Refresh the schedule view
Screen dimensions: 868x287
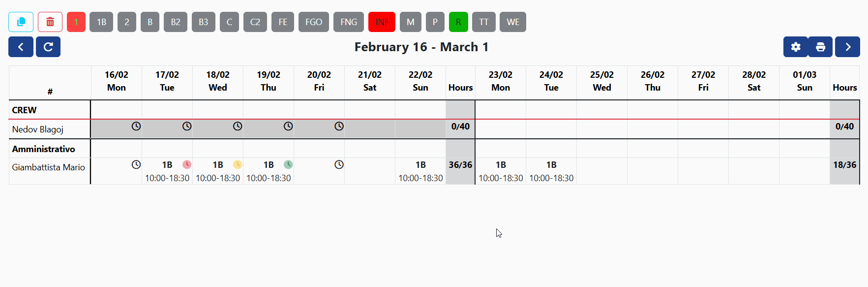click(x=48, y=47)
